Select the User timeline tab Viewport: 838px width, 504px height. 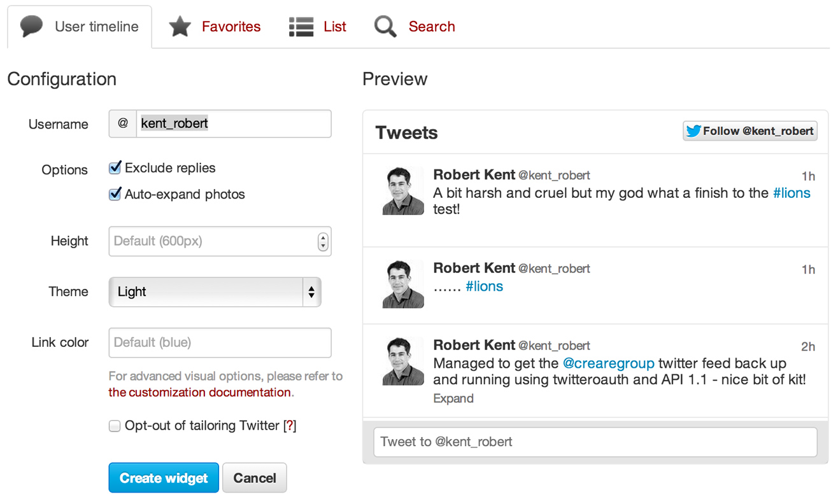coord(80,27)
